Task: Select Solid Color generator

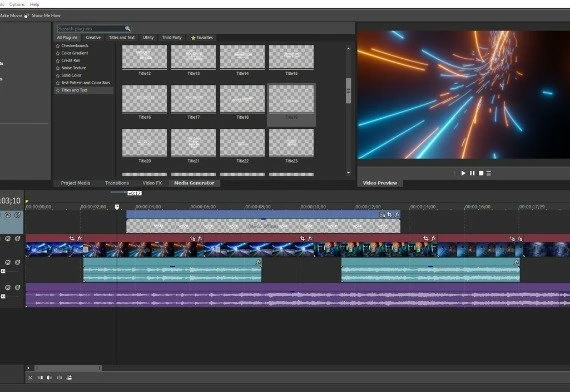Action: coord(72,75)
